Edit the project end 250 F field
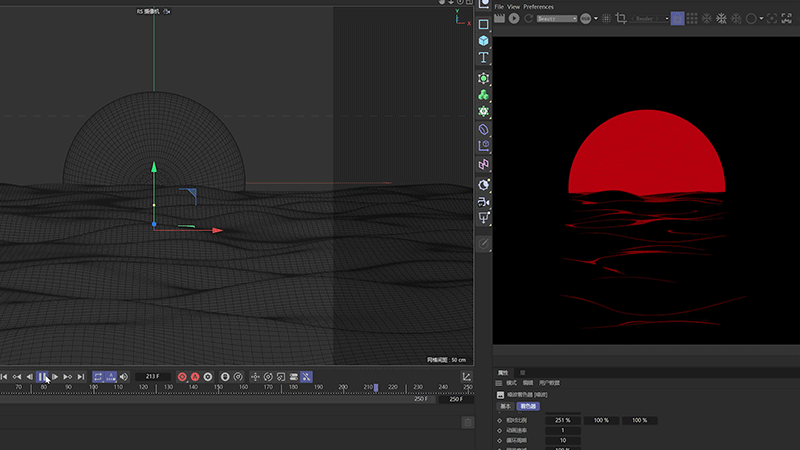Screen dimensions: 800x450 coord(456,399)
